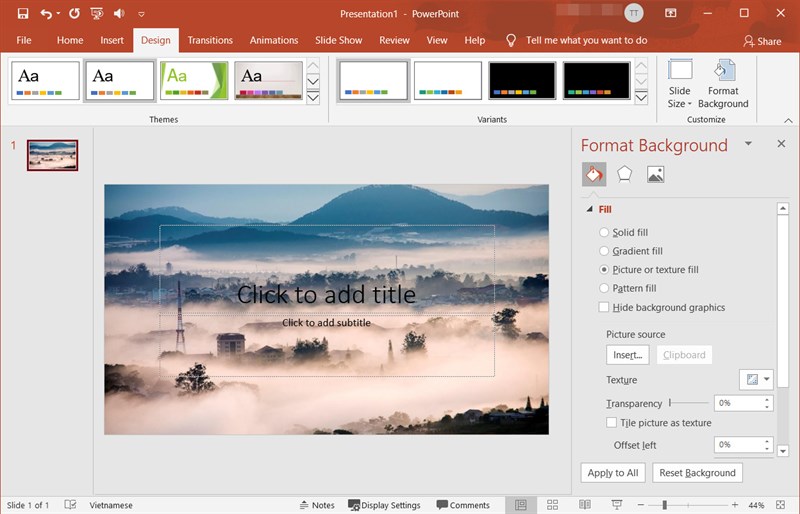800x514 pixels.
Task: Switch to the Insert tab
Action: click(112, 40)
